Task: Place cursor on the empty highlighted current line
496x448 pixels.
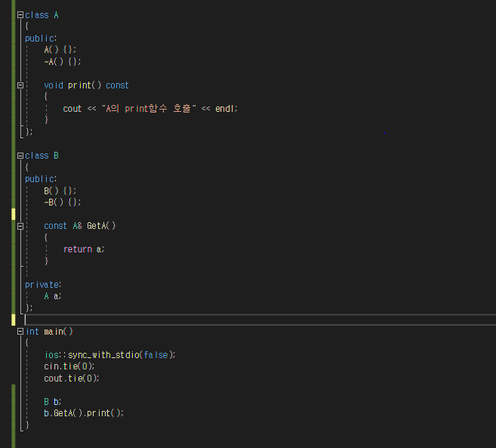Action: pos(260,320)
